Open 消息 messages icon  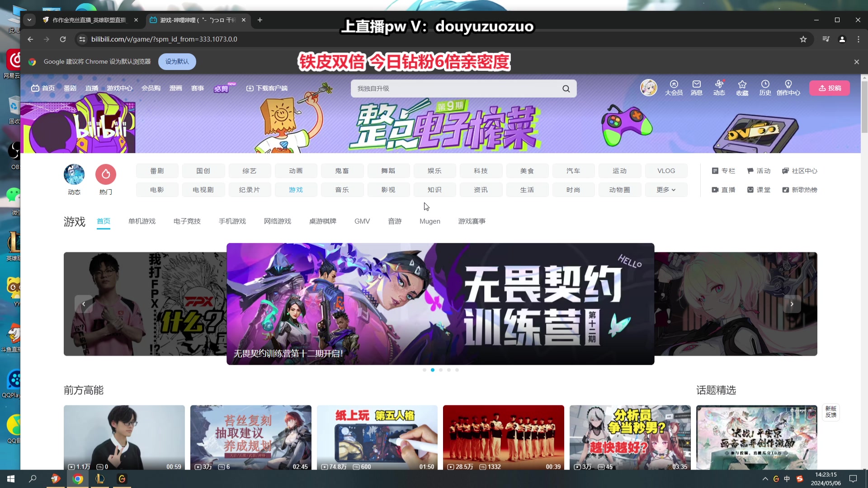697,88
